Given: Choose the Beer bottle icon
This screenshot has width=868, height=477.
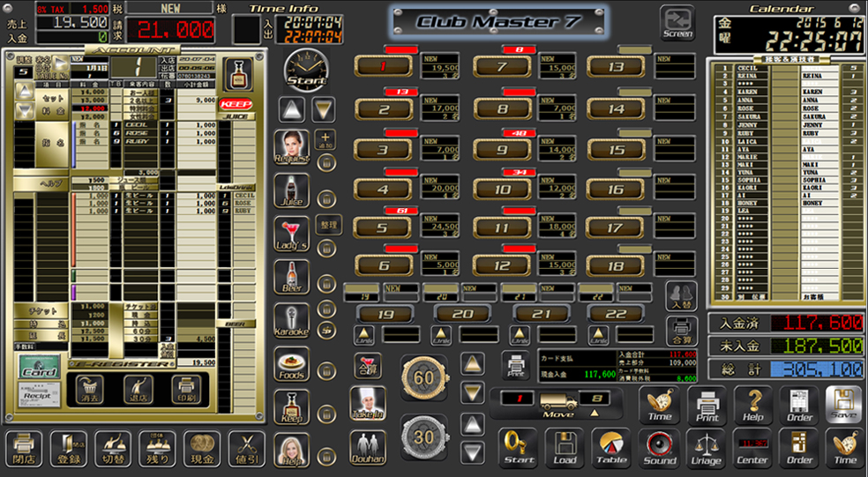Looking at the screenshot, I should [292, 277].
